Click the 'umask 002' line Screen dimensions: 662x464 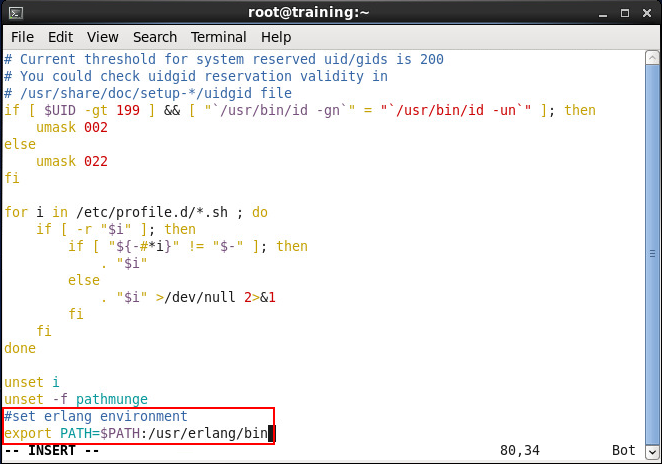click(x=72, y=127)
